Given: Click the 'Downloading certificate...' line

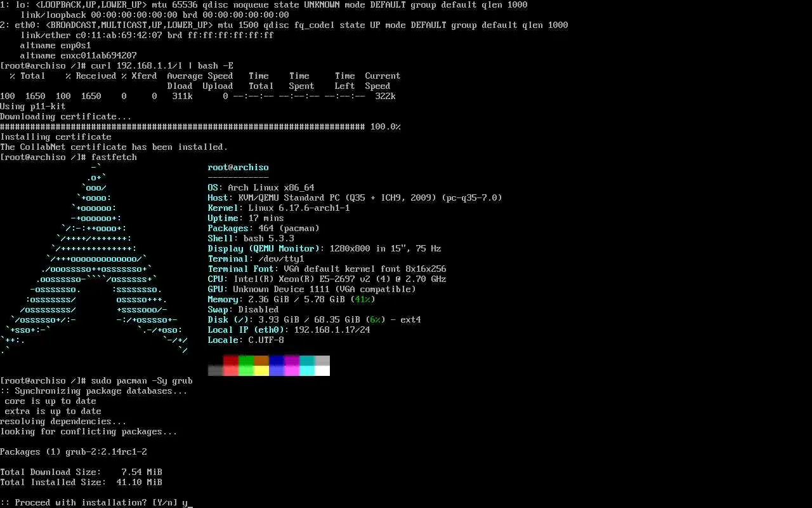Looking at the screenshot, I should tap(66, 117).
